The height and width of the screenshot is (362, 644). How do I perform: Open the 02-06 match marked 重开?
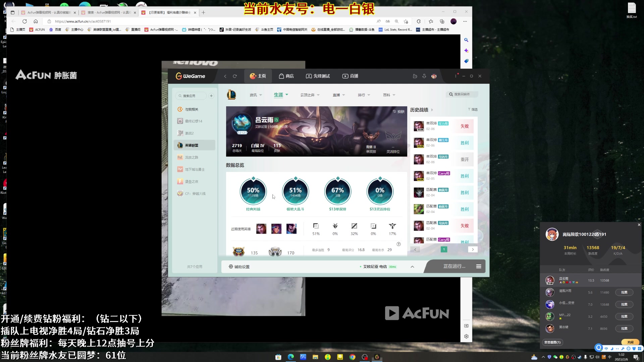(x=443, y=159)
